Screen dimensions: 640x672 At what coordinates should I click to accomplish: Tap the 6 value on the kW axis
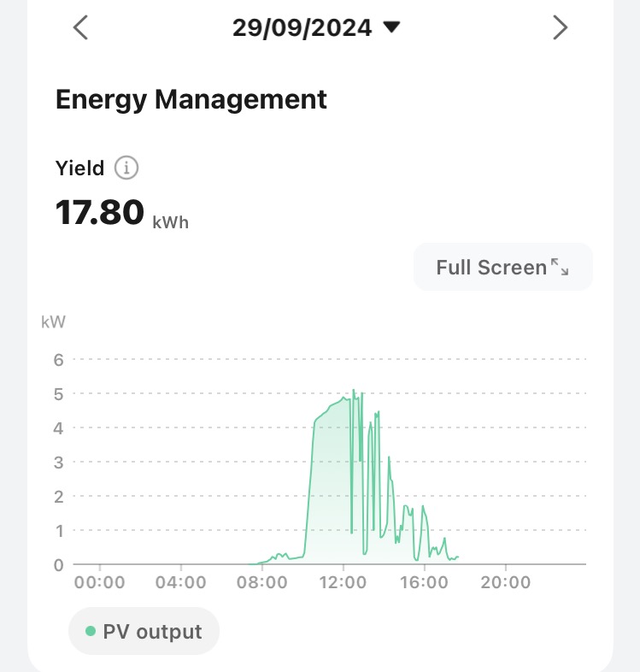click(59, 360)
